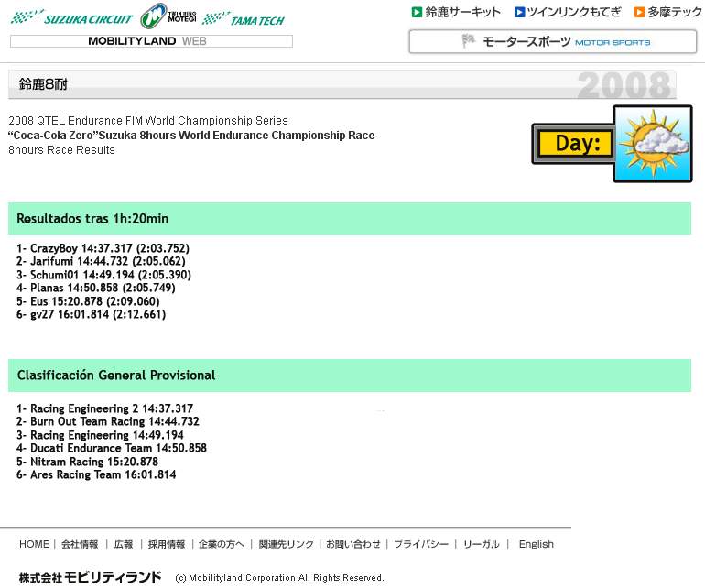Click the Tama Tech logo
This screenshot has width=705, height=588.
(244, 19)
